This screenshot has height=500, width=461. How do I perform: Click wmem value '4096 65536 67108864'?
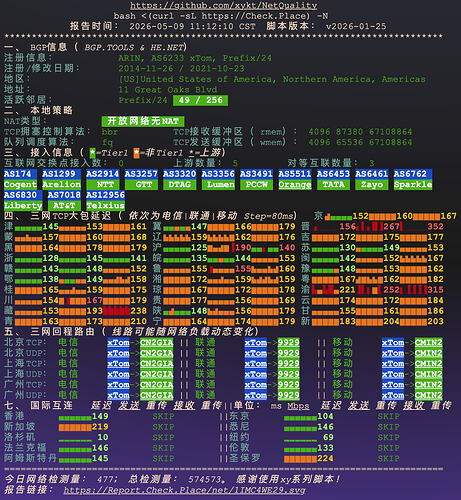point(360,142)
